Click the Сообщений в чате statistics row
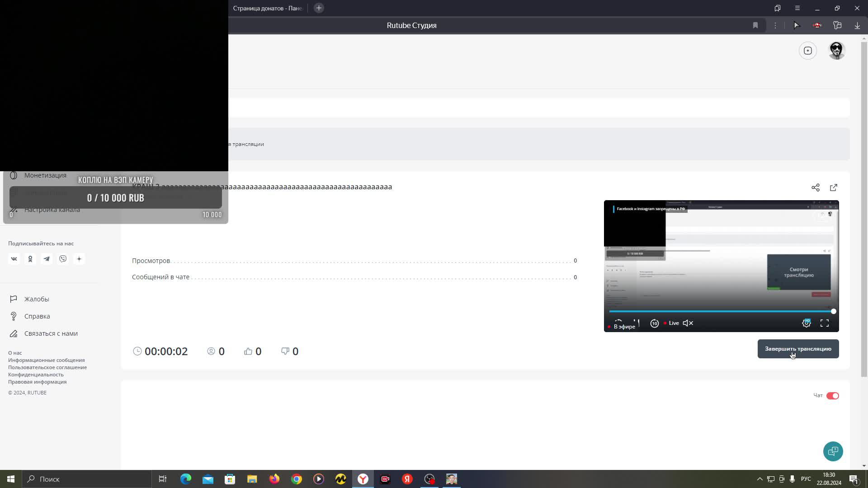The image size is (868, 488). coord(354,277)
